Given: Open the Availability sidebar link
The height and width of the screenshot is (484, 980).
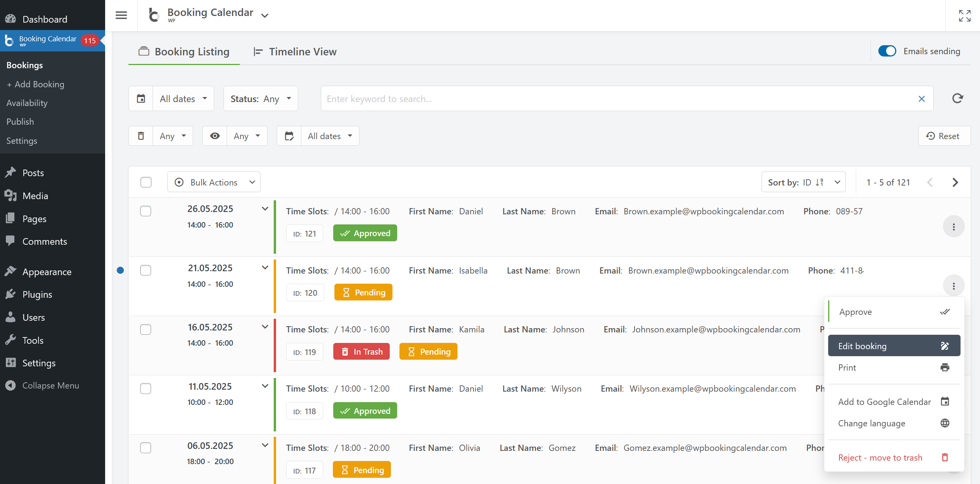Looking at the screenshot, I should pos(27,103).
